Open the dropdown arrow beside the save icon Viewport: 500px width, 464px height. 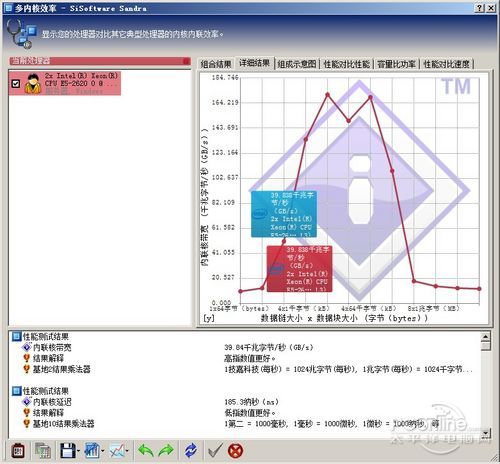coord(78,451)
